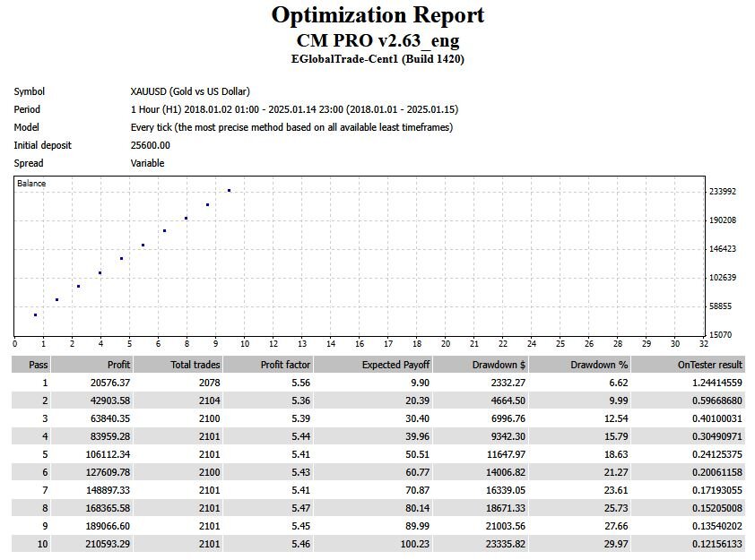Click the Optimization Report title
The image size is (755, 560).
[x=377, y=15]
